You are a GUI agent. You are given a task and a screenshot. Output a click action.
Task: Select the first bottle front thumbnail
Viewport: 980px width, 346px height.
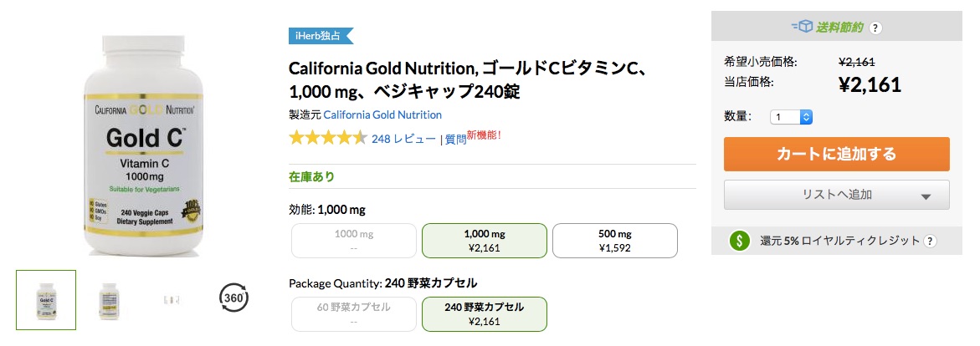46,300
